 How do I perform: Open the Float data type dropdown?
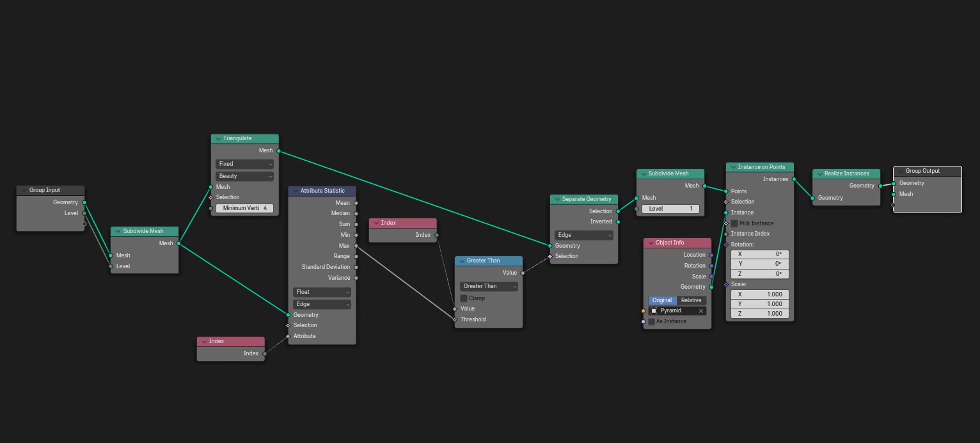point(322,292)
